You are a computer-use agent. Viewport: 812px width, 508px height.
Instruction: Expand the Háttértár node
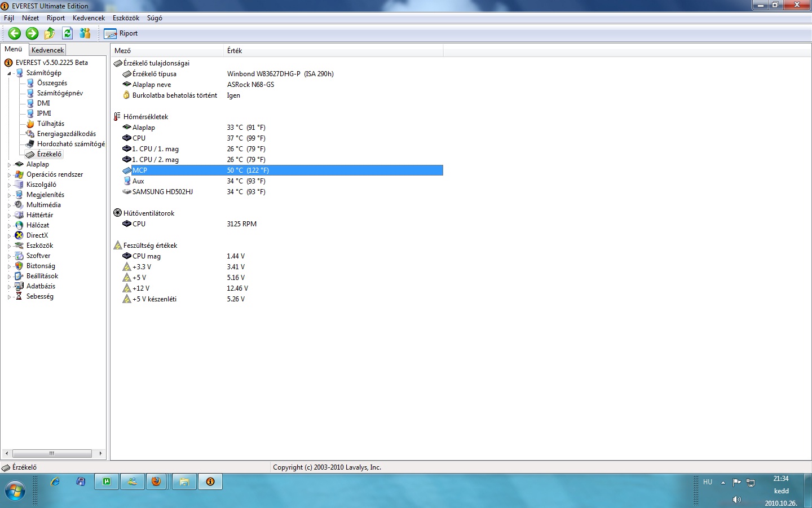9,216
